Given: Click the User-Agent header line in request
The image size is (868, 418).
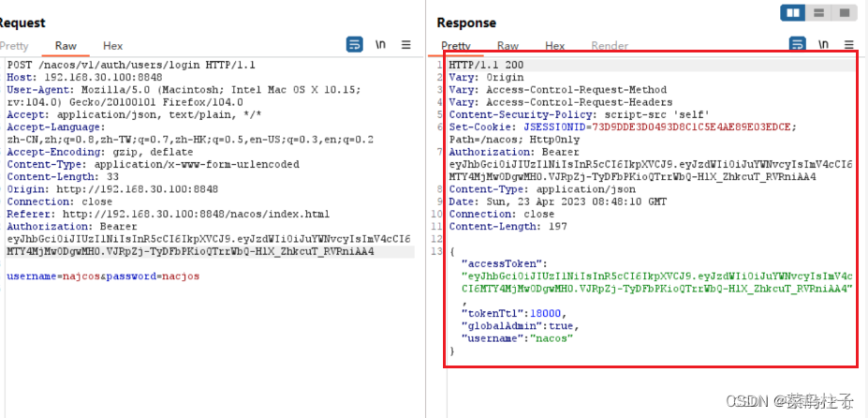Looking at the screenshot, I should (184, 90).
